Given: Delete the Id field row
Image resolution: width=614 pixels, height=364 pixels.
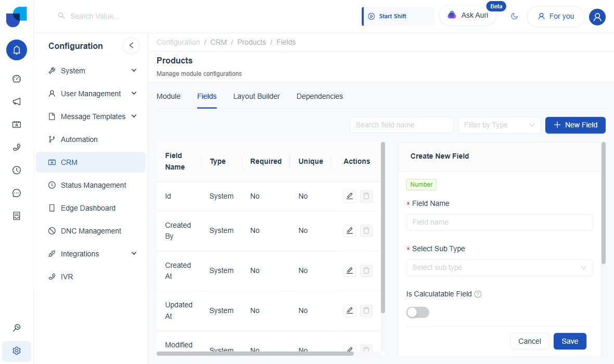Looking at the screenshot, I should 366,196.
